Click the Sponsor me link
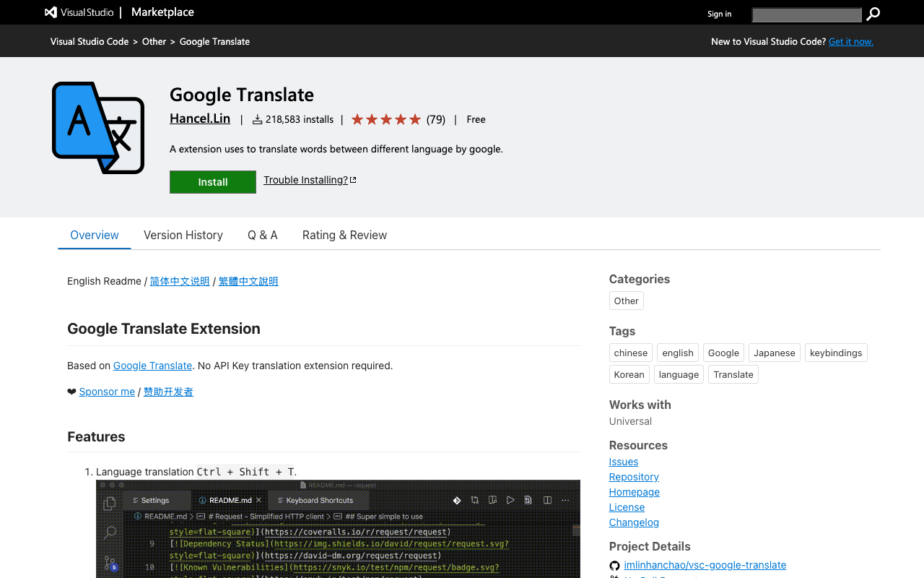The height and width of the screenshot is (578, 924). pos(107,392)
